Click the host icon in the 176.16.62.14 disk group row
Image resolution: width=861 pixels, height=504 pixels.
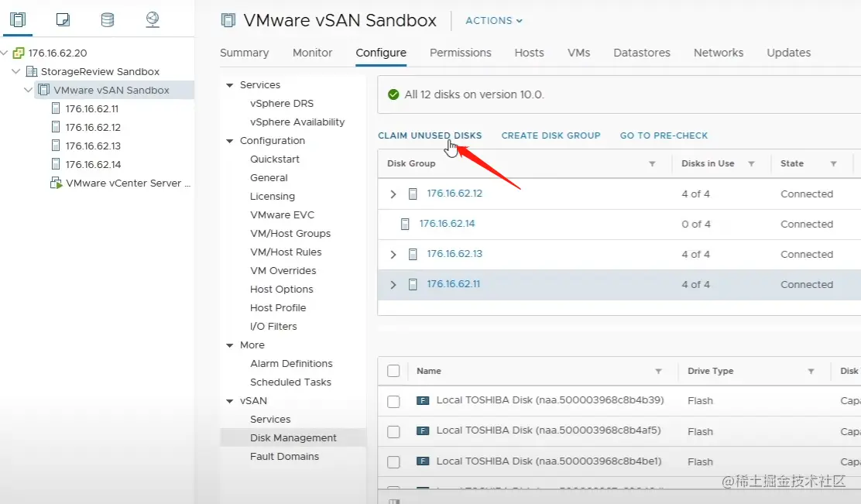[x=405, y=224]
